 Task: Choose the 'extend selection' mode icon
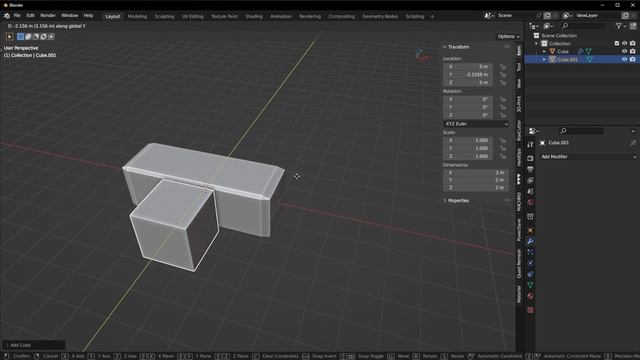[x=28, y=36]
